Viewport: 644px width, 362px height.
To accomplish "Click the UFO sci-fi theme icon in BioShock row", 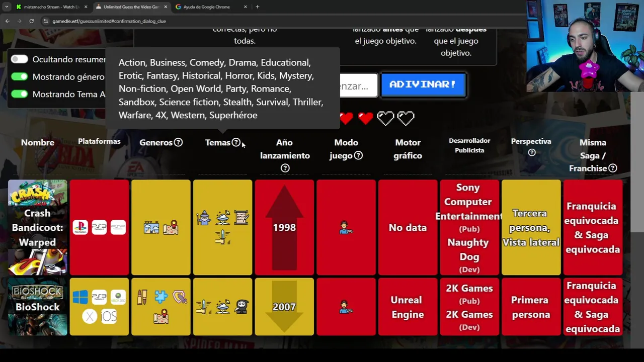I will [x=222, y=307].
